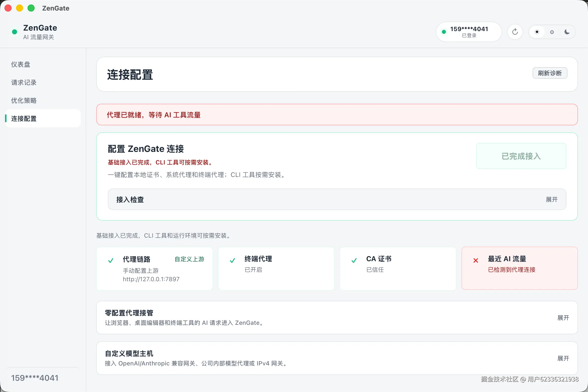Click the ZenGate window title text

(56, 8)
